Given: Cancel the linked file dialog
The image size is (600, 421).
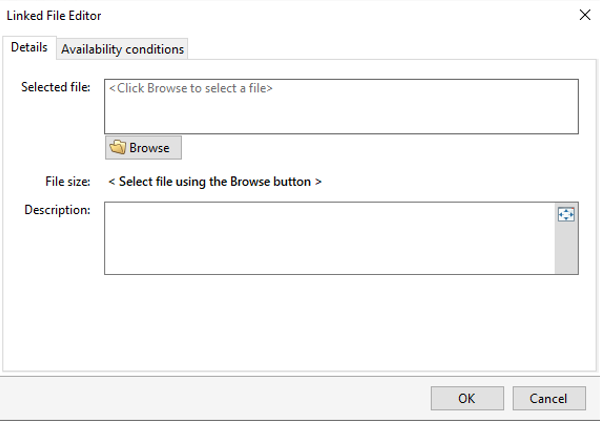Looking at the screenshot, I should 549,398.
